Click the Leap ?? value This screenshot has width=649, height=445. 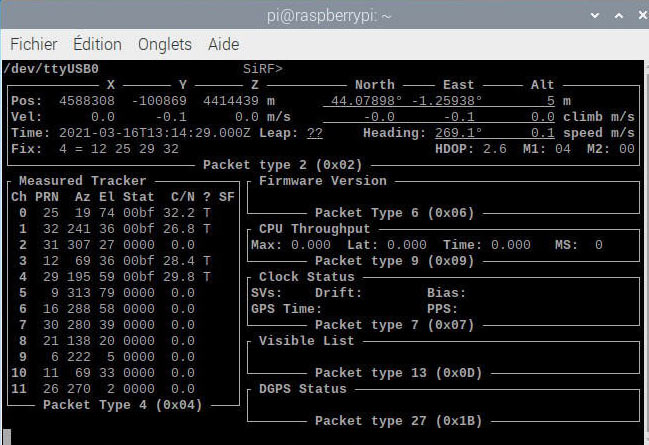(x=315, y=133)
